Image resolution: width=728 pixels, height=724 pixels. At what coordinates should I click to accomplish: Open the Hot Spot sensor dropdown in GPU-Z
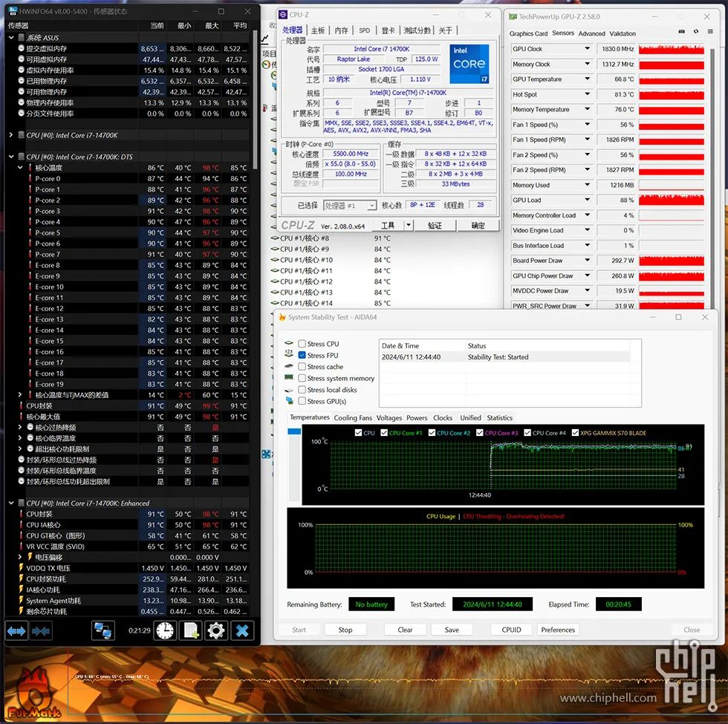click(588, 94)
